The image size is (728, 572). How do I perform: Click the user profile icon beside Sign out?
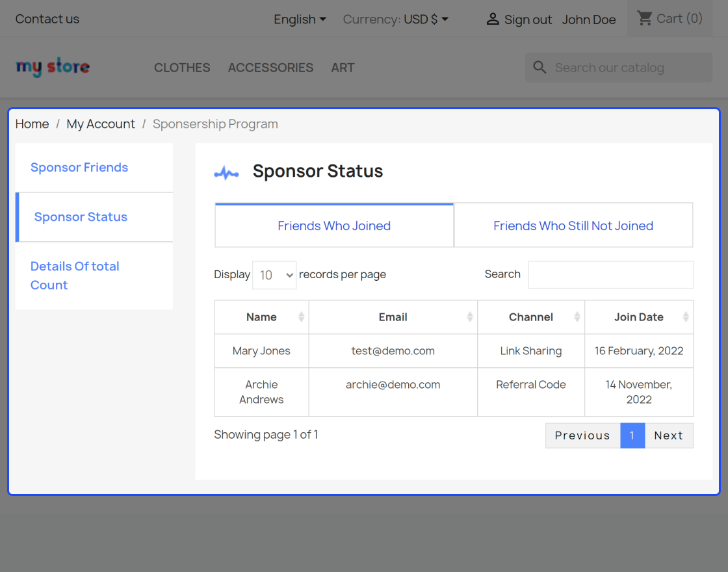point(493,19)
